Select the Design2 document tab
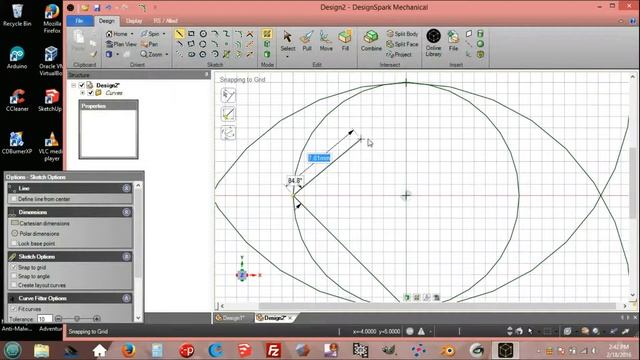The width and height of the screenshot is (640, 360). coord(274,318)
